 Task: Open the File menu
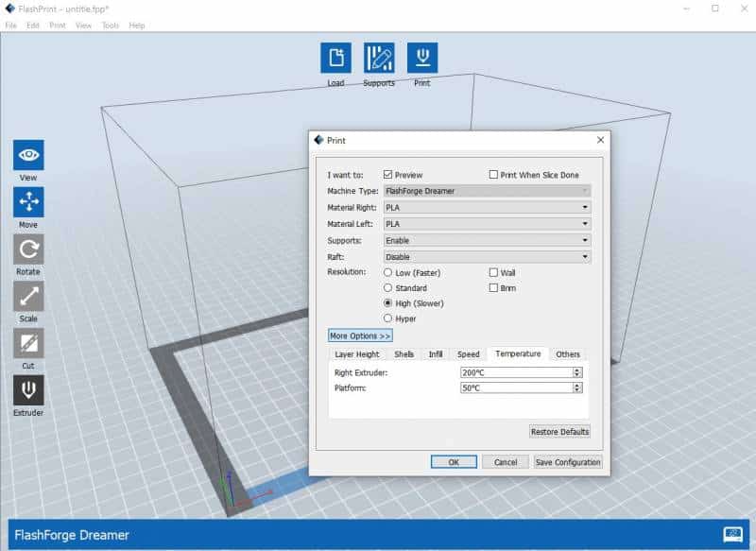click(x=10, y=26)
